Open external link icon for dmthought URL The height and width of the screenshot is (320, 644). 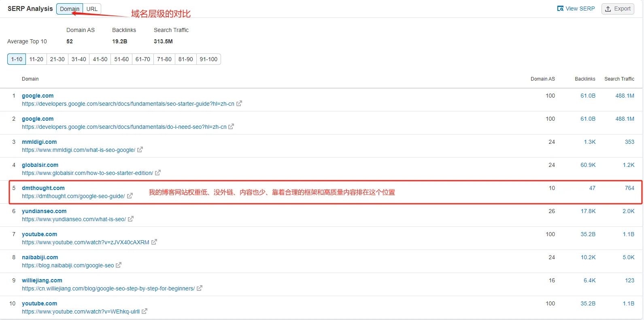pos(130,196)
